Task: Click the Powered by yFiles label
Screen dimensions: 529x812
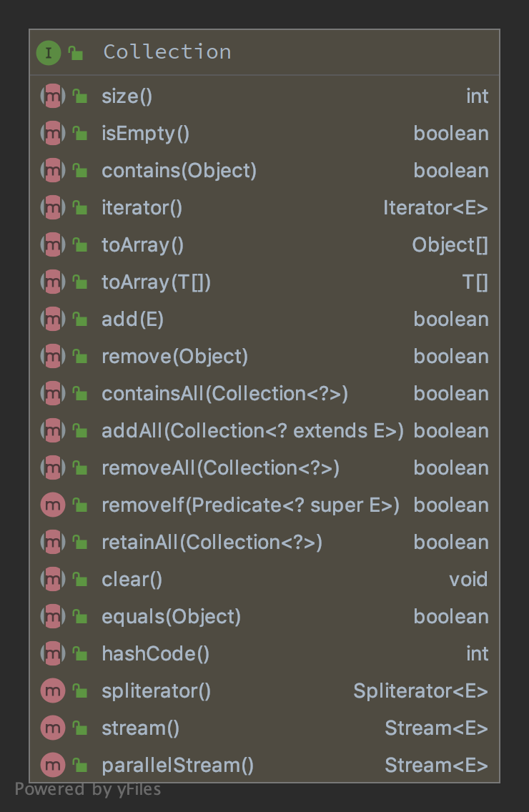Action: pyautogui.click(x=88, y=789)
